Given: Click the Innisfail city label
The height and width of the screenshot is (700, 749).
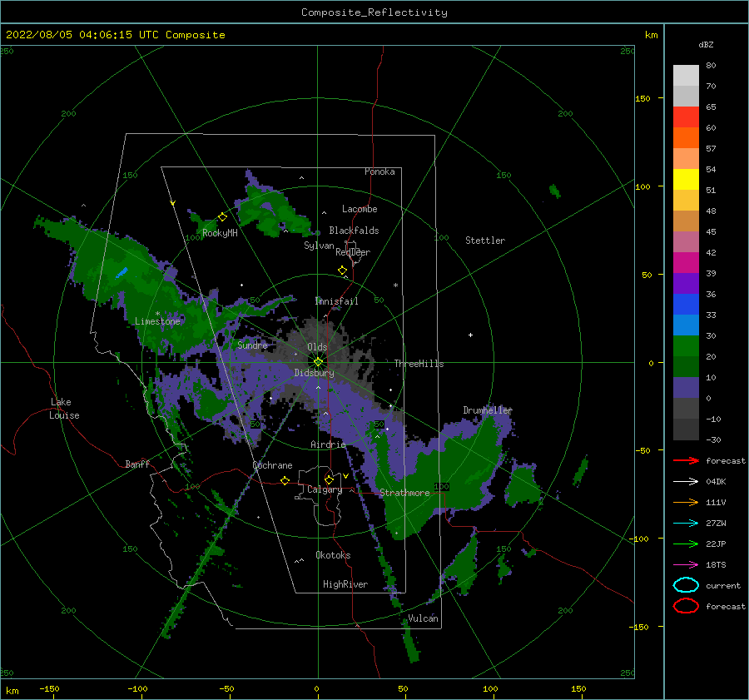Looking at the screenshot, I should (337, 301).
